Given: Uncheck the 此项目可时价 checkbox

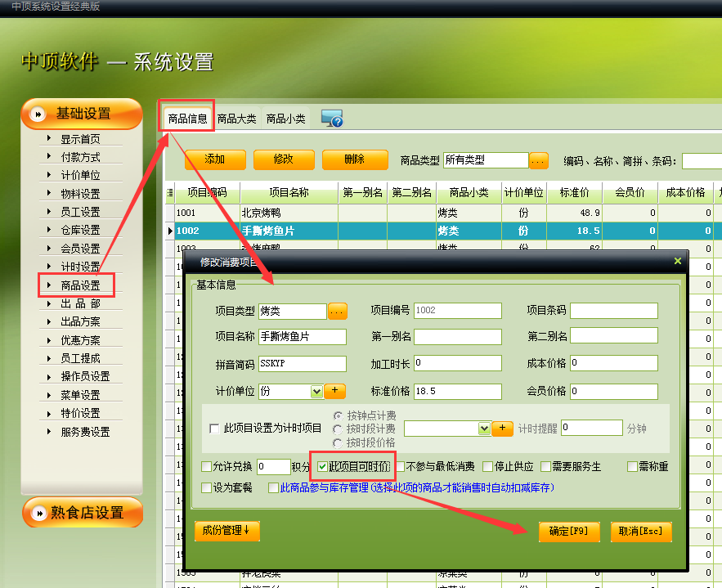Looking at the screenshot, I should click(x=322, y=466).
